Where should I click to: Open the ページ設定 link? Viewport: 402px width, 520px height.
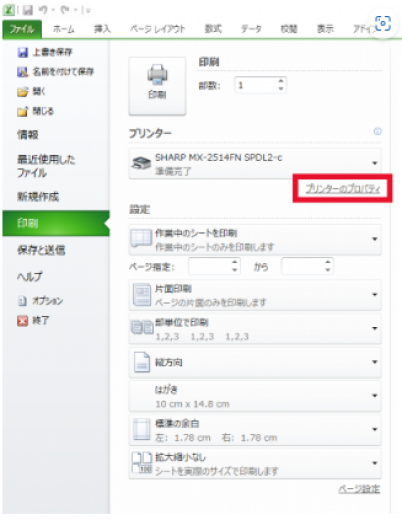(359, 489)
